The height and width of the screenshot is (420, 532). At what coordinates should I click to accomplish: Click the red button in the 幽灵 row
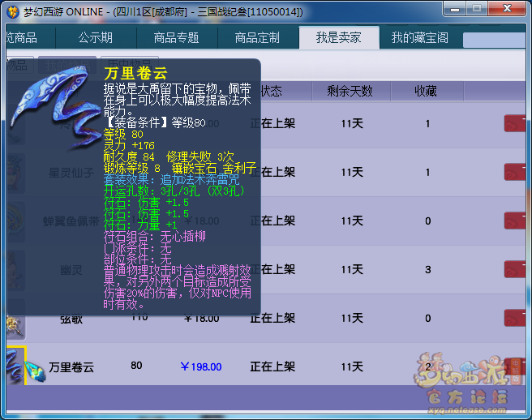515,269
